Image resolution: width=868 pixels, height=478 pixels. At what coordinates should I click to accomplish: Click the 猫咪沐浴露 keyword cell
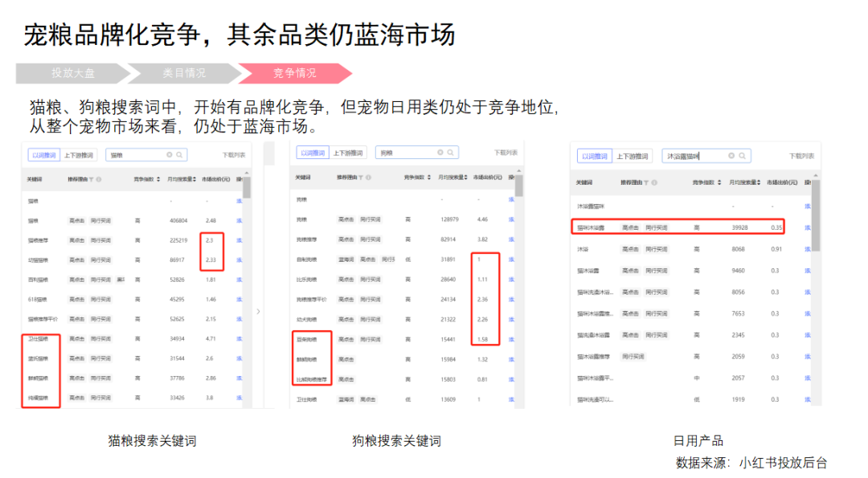[591, 227]
